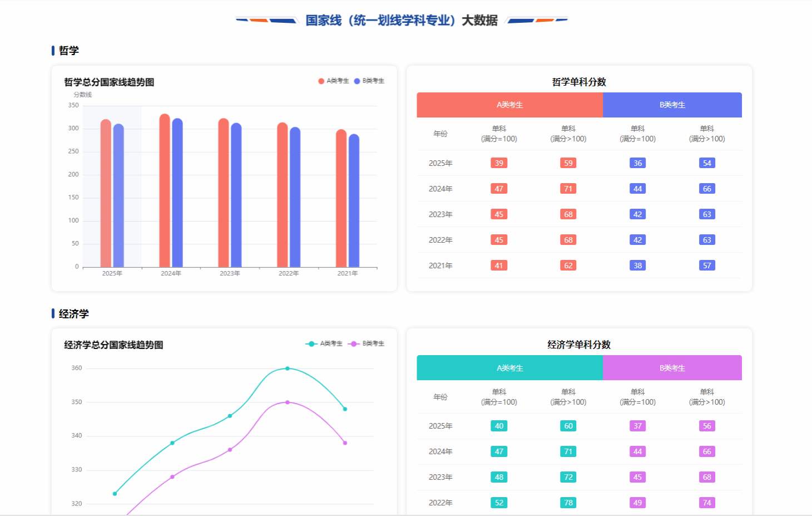Click teal line's peak data point at 360

pos(288,368)
